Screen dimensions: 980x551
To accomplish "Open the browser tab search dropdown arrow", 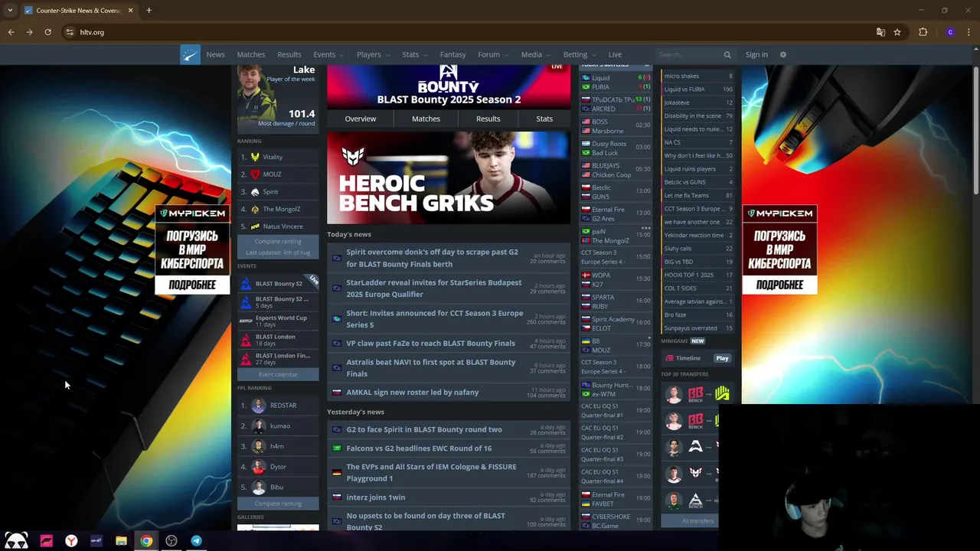I will click(x=9, y=10).
